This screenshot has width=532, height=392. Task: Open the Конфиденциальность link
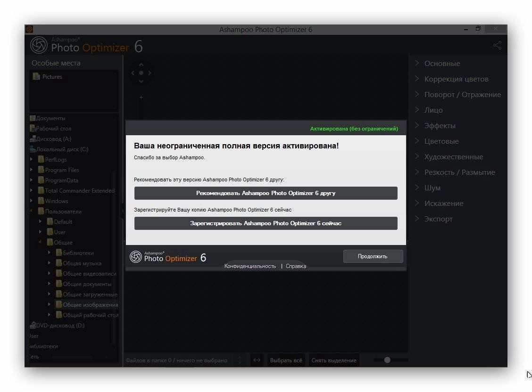point(250,266)
